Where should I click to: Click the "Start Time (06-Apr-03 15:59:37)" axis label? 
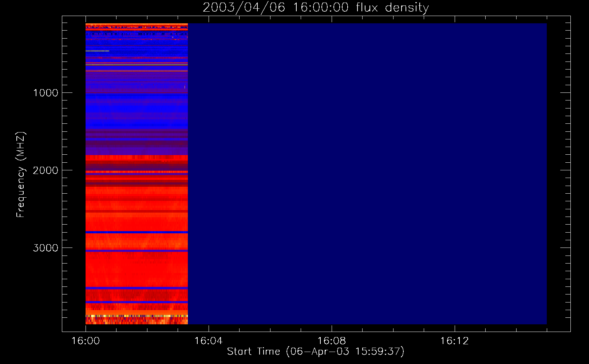tap(316, 352)
